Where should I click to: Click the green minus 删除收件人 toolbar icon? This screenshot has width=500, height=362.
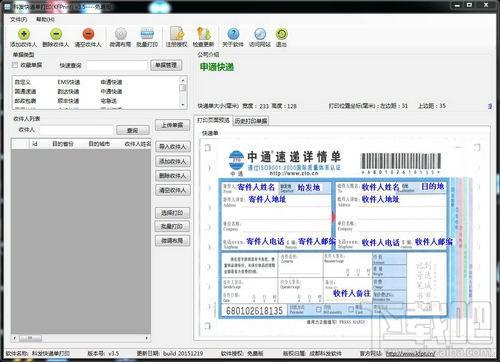(x=56, y=34)
